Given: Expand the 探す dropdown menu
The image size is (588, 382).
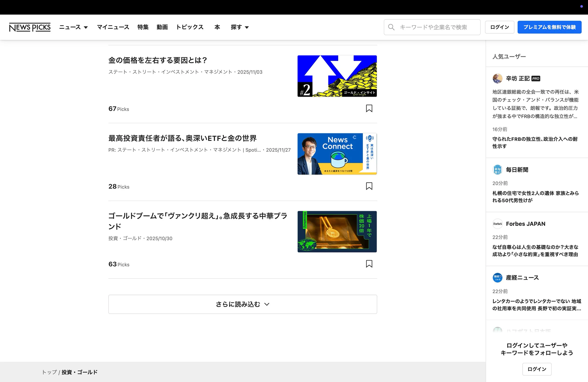Looking at the screenshot, I should [240, 27].
